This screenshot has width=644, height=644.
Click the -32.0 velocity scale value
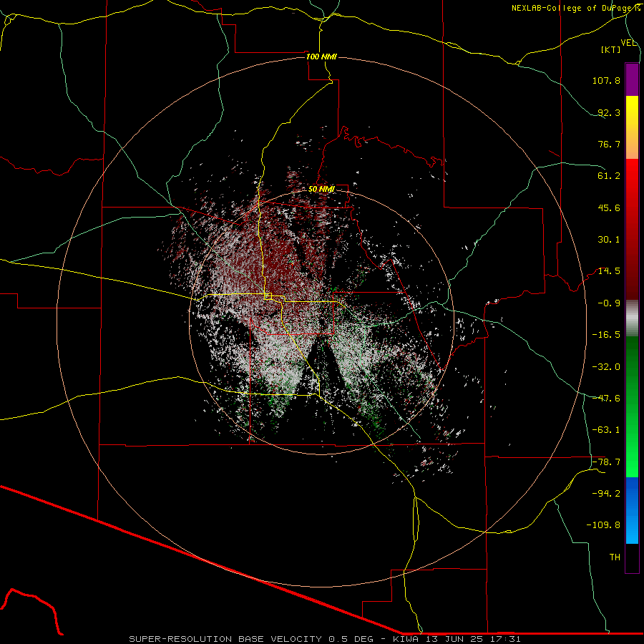tap(606, 367)
